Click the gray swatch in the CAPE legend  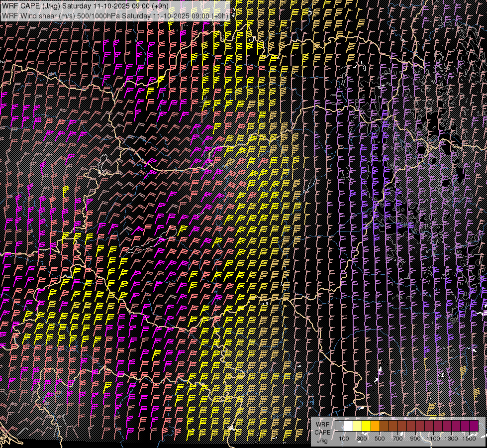click(x=339, y=426)
